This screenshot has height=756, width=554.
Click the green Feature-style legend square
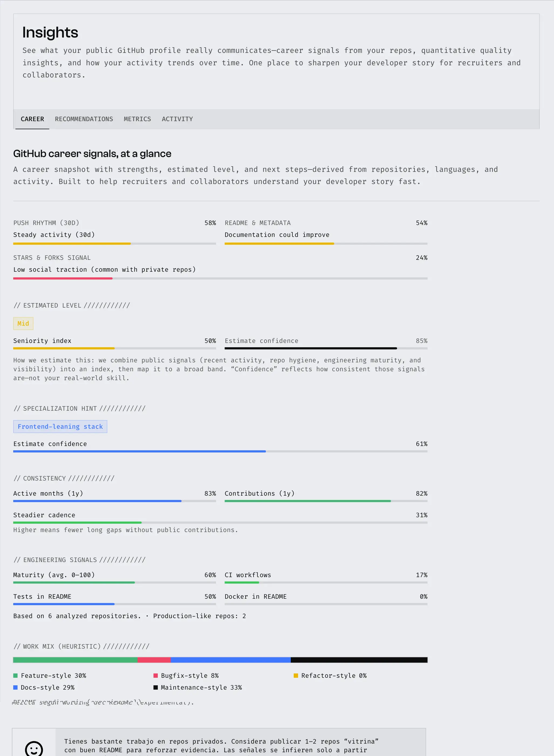coord(15,676)
